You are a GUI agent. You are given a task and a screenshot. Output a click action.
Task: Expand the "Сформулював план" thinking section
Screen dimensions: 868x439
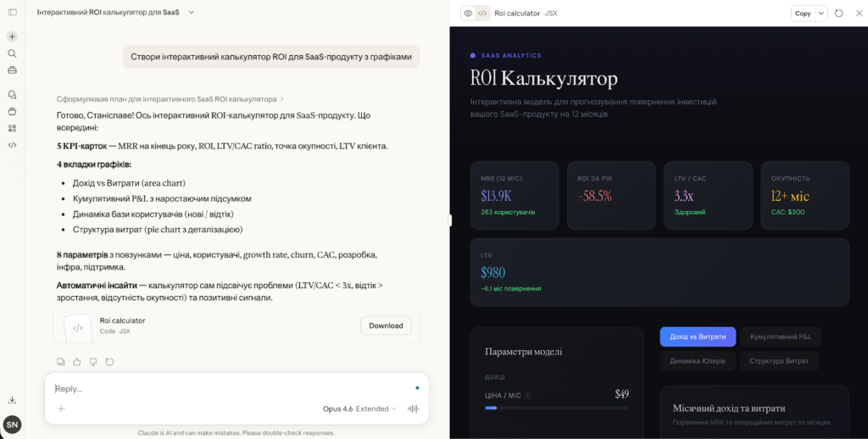coord(170,99)
